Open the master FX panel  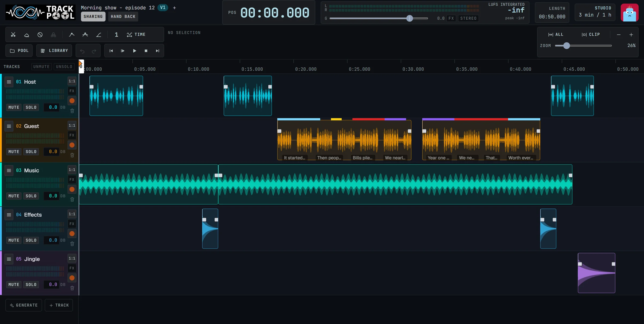click(451, 19)
